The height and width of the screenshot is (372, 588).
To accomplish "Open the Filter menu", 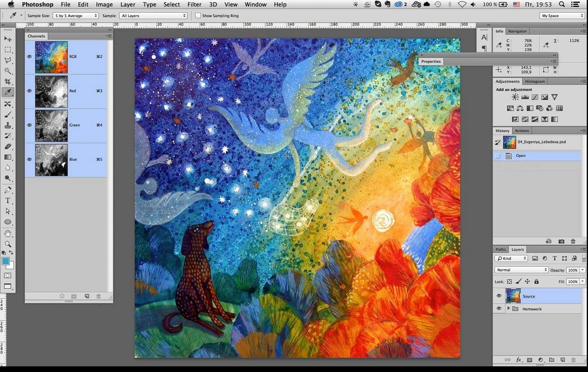I will 195,4.
